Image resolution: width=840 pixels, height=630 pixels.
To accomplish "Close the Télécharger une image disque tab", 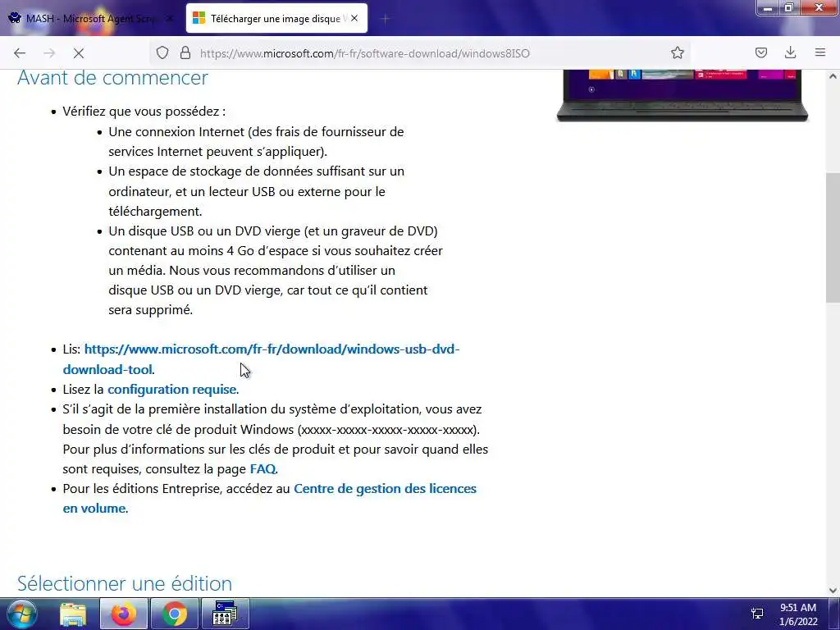I will pos(354,18).
